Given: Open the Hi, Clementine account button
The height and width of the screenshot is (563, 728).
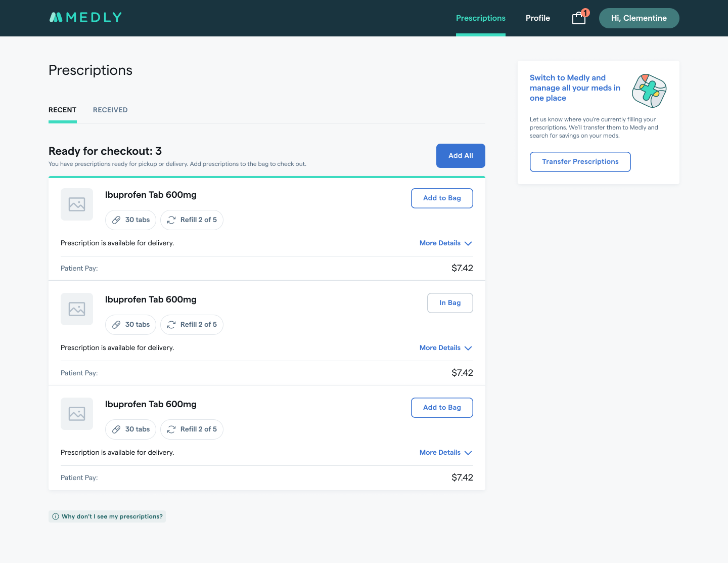Looking at the screenshot, I should coord(639,18).
